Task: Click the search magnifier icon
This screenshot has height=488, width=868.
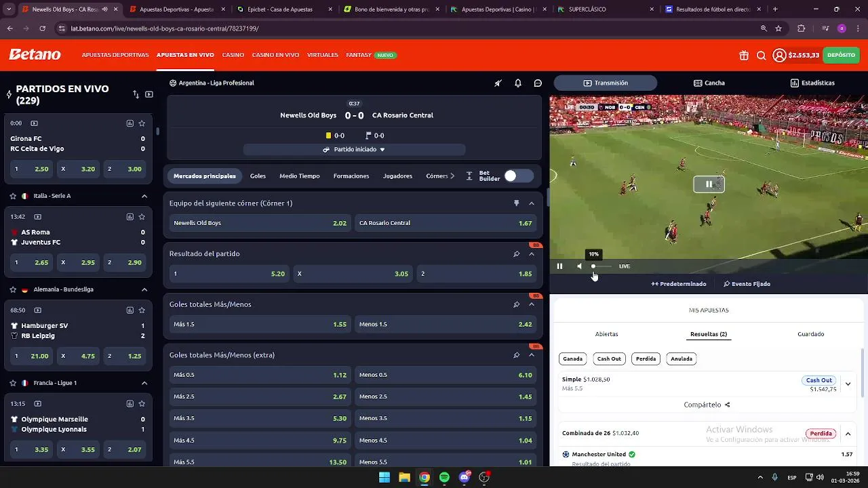Action: (x=761, y=56)
